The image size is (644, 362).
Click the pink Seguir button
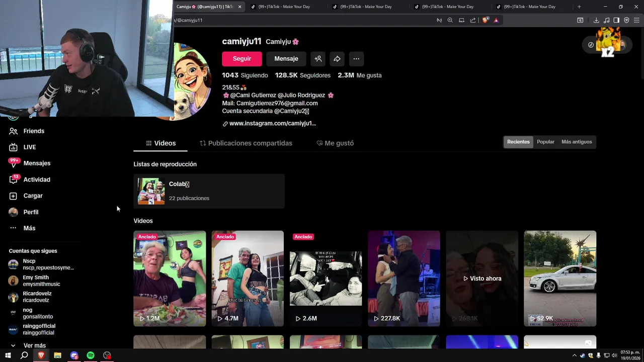tap(242, 59)
